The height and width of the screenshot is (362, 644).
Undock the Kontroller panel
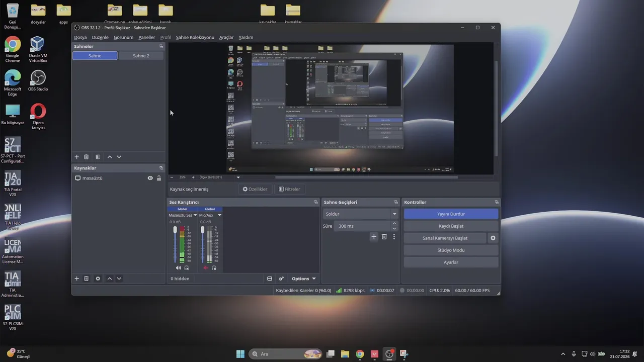click(x=497, y=202)
